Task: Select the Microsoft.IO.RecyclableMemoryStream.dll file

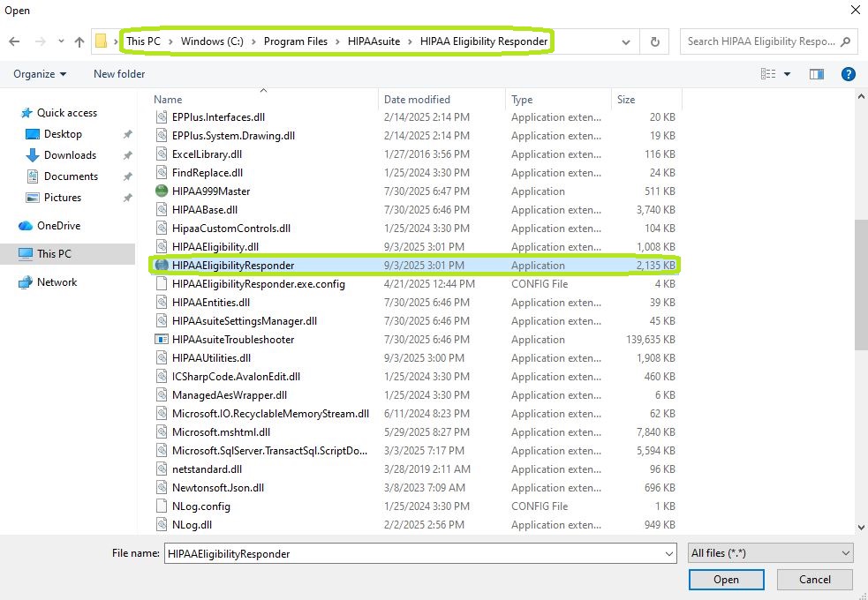Action: [270, 414]
